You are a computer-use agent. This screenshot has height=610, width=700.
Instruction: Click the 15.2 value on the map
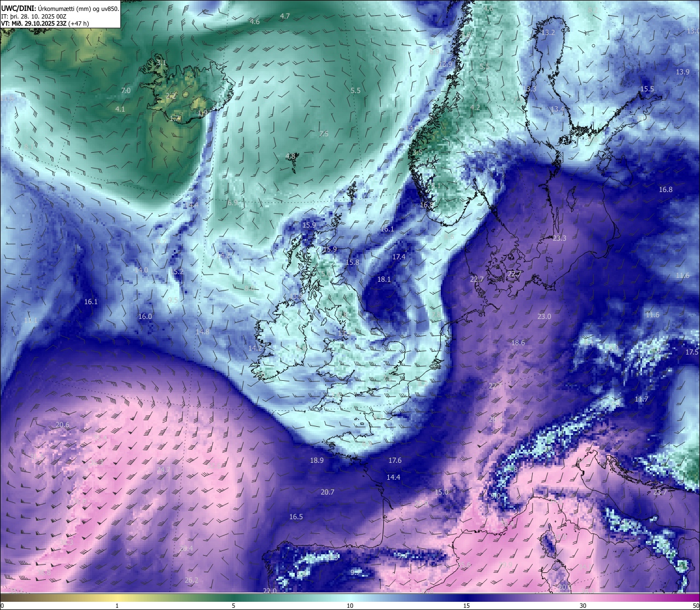(x=177, y=272)
